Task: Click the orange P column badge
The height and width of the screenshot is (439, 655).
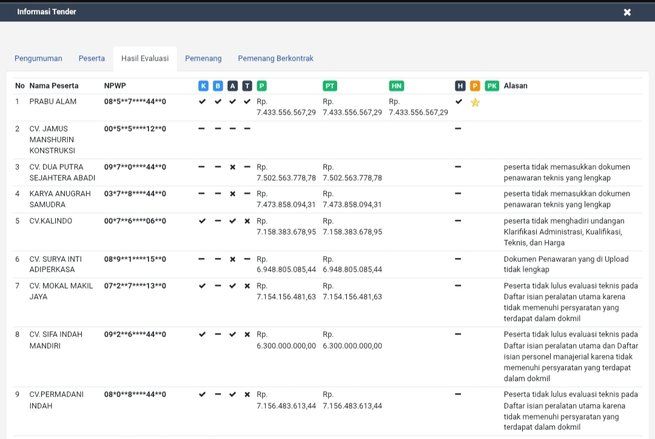Action: point(475,86)
